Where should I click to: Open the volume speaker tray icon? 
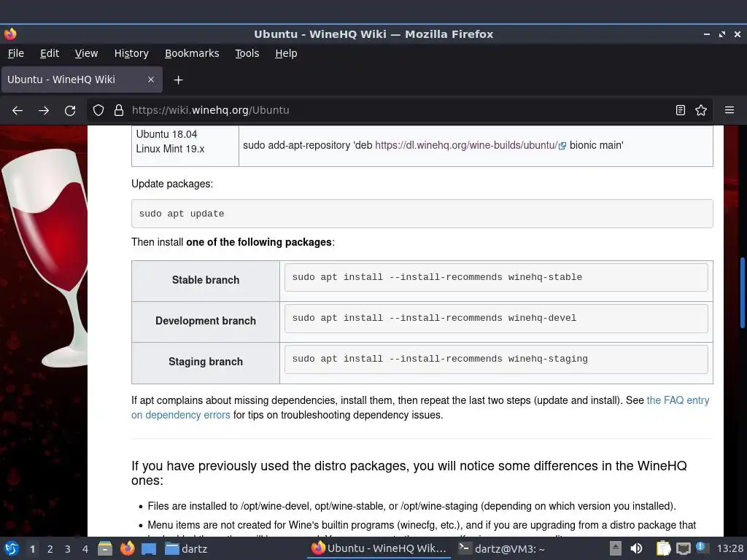tap(636, 548)
